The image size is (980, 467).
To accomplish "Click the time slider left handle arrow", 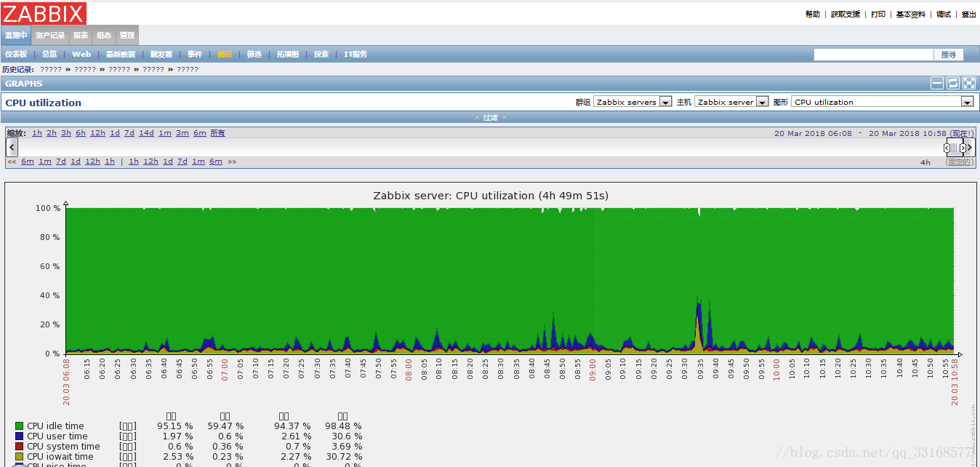I will (x=947, y=148).
